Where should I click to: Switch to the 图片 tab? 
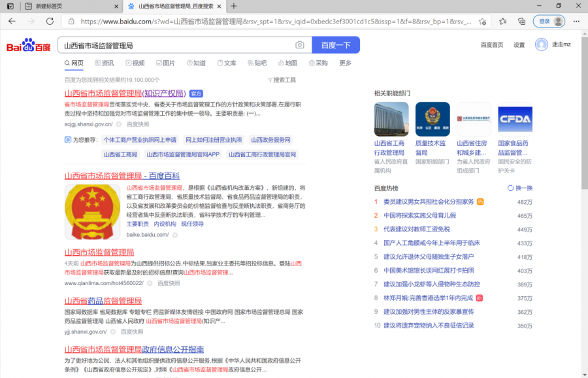click(165, 63)
